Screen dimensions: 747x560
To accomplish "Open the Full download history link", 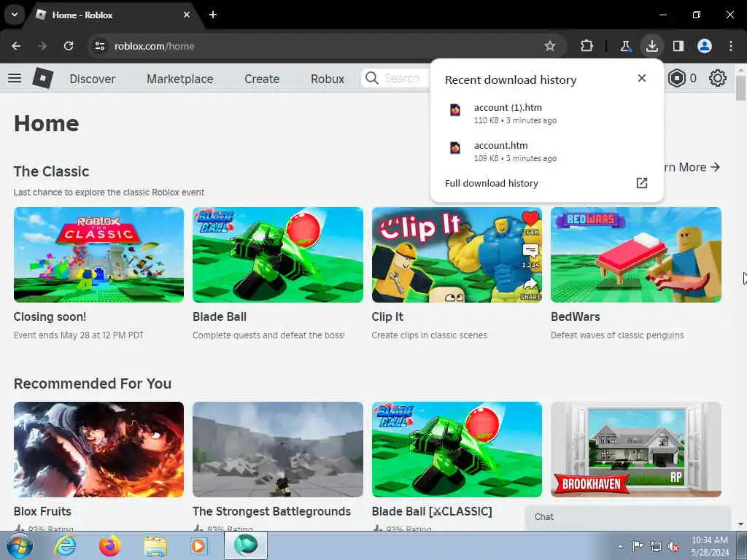I will click(x=491, y=183).
